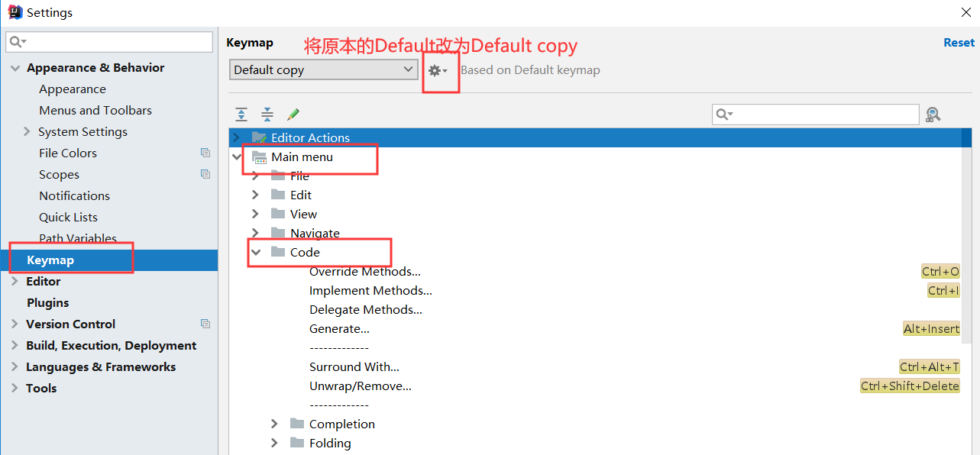980x455 pixels.
Task: Click the Version Control project-level icon
Action: [205, 324]
